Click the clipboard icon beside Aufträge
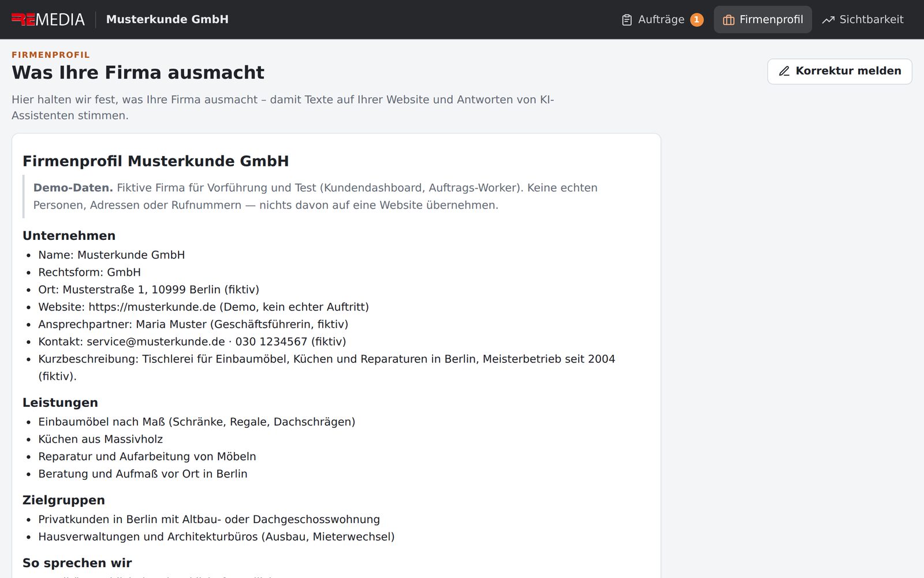924x578 pixels. 627,20
